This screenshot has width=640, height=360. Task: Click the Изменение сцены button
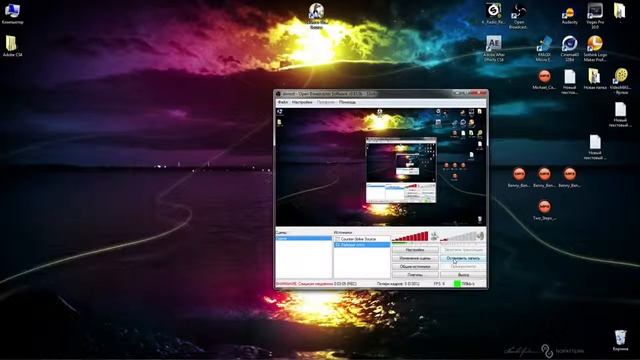415,258
